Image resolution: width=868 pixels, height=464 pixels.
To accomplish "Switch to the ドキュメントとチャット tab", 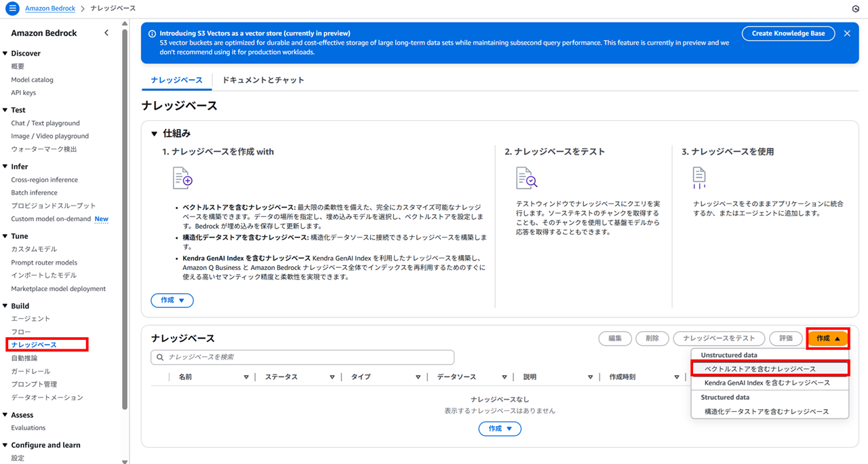I will (263, 80).
